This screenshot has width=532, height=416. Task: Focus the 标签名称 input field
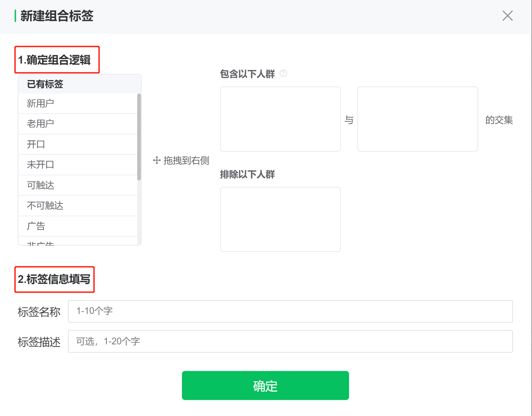tap(290, 311)
